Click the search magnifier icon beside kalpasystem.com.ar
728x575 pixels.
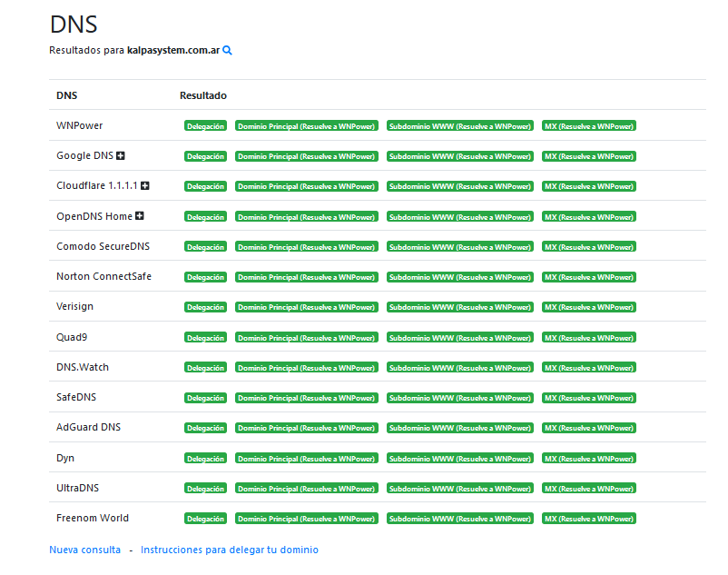coord(227,50)
